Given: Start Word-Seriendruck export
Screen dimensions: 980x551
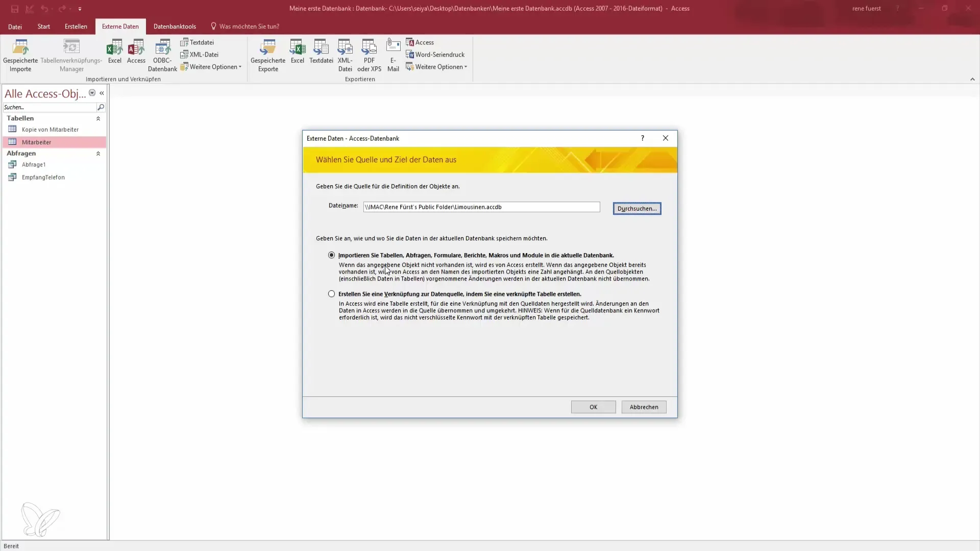Looking at the screenshot, I should 435,55.
